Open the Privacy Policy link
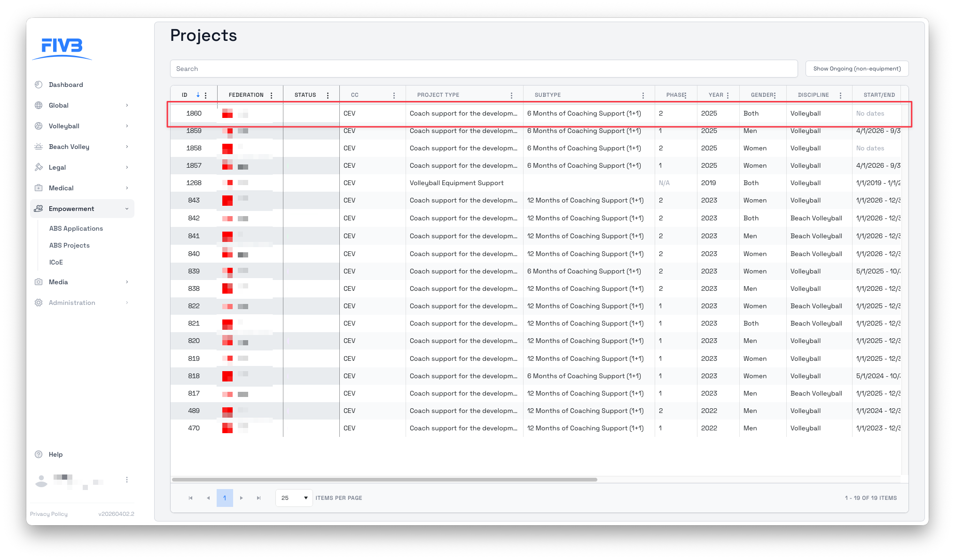955x560 pixels. (49, 514)
